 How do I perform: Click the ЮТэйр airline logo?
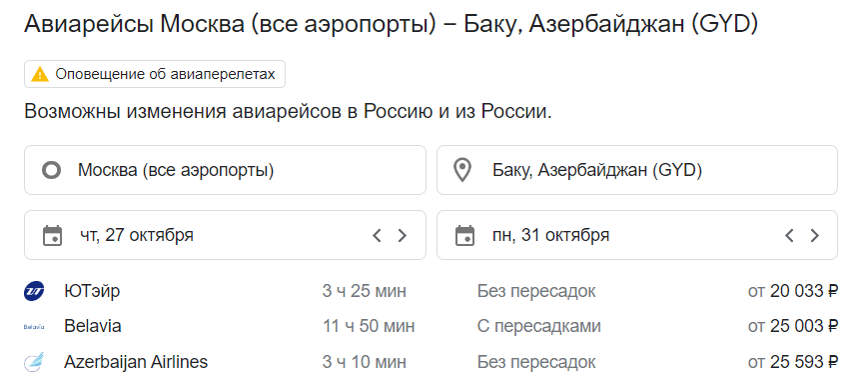[x=34, y=291]
